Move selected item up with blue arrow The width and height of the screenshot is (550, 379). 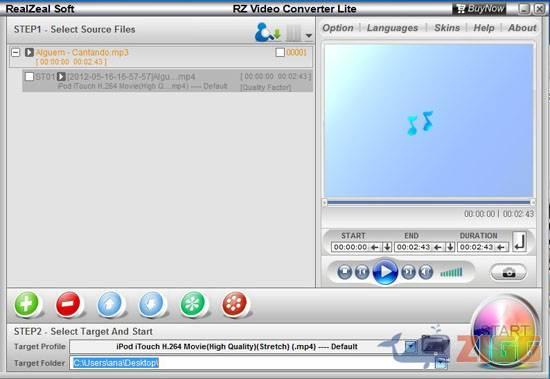[x=110, y=304]
